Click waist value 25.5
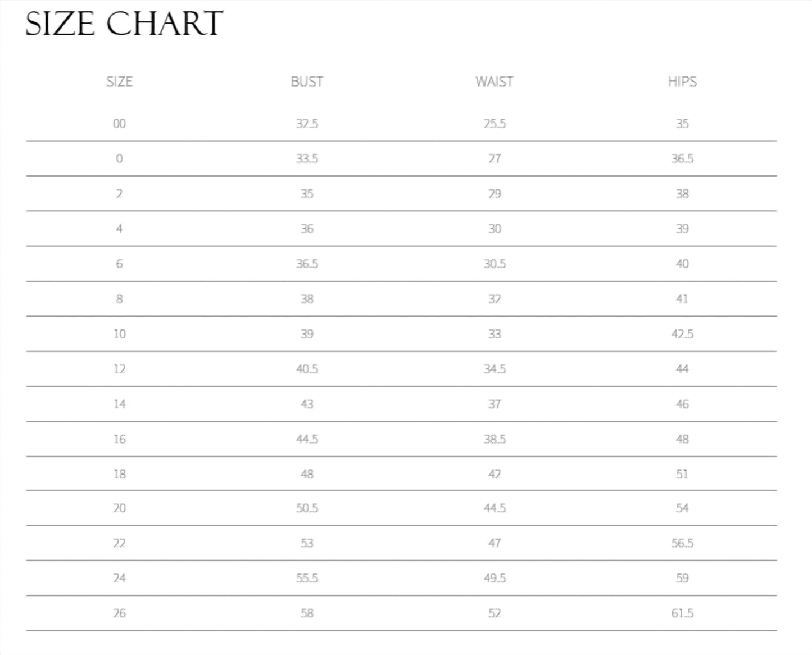Viewport: 812px width, 655px height. [x=495, y=124]
